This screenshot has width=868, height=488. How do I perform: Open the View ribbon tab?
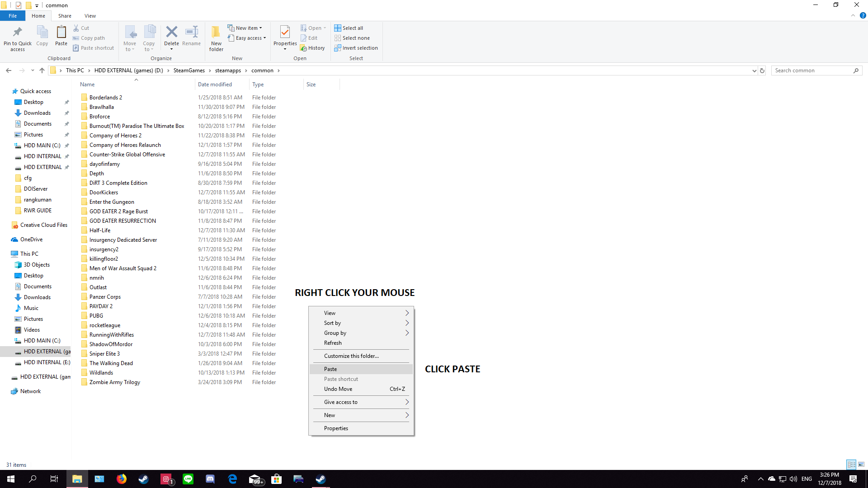tap(90, 16)
